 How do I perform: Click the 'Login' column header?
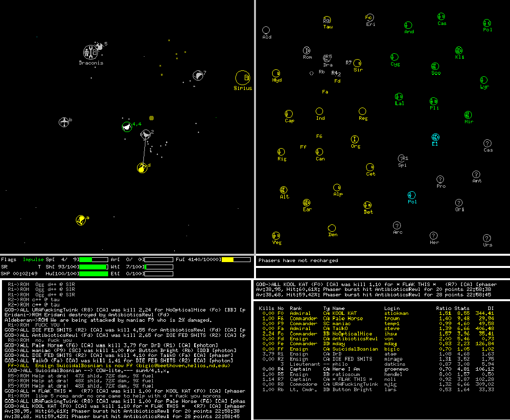click(392, 308)
